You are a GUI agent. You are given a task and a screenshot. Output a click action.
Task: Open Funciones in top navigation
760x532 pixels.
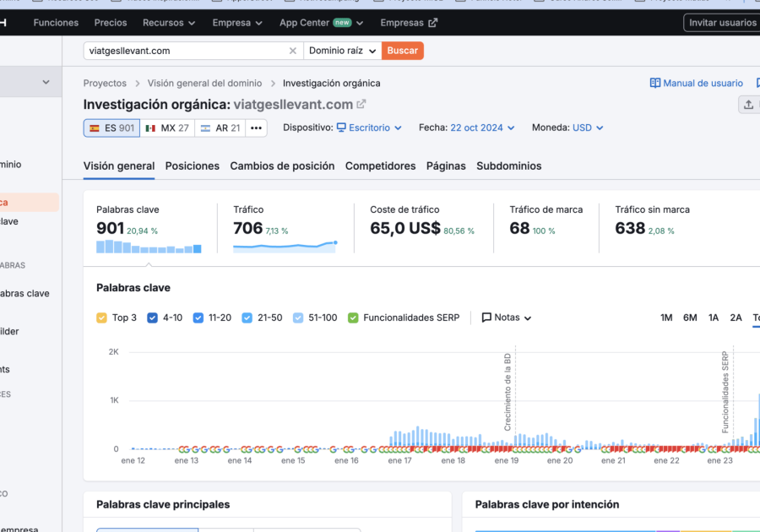click(x=56, y=23)
